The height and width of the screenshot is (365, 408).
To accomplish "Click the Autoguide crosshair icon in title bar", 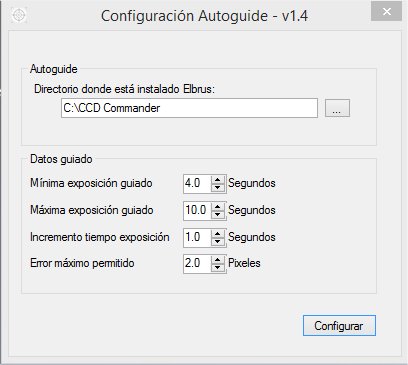I will [x=19, y=15].
